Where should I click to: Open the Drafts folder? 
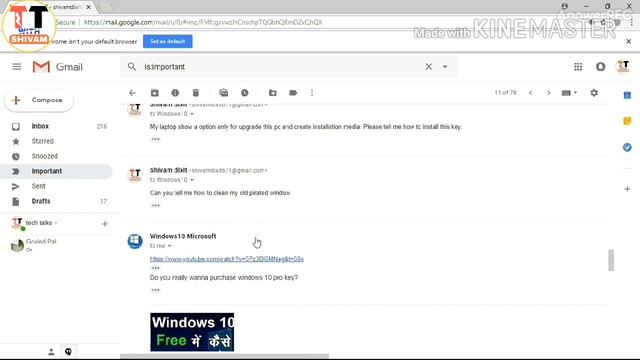(x=56, y=201)
